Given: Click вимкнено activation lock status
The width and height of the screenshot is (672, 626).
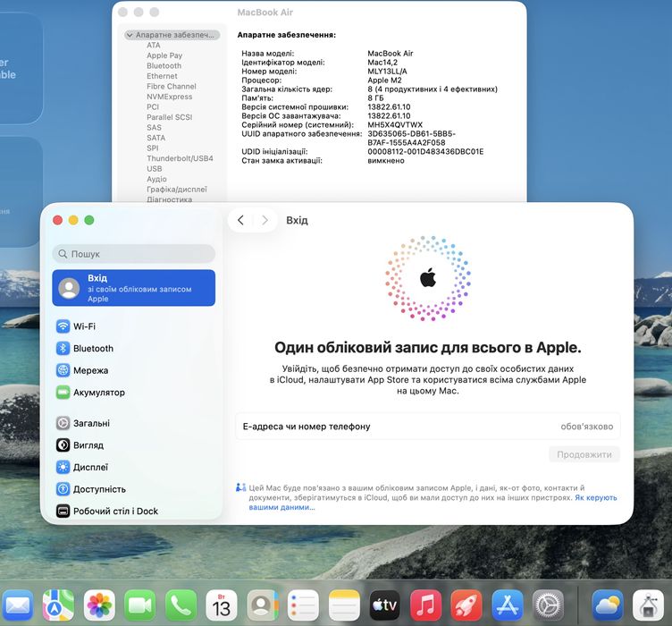Looking at the screenshot, I should pyautogui.click(x=386, y=160).
